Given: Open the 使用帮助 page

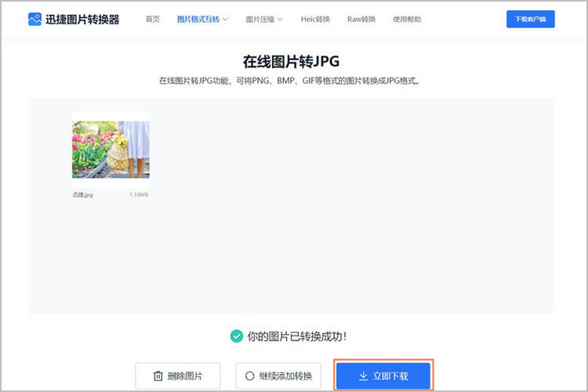Looking at the screenshot, I should [407, 19].
